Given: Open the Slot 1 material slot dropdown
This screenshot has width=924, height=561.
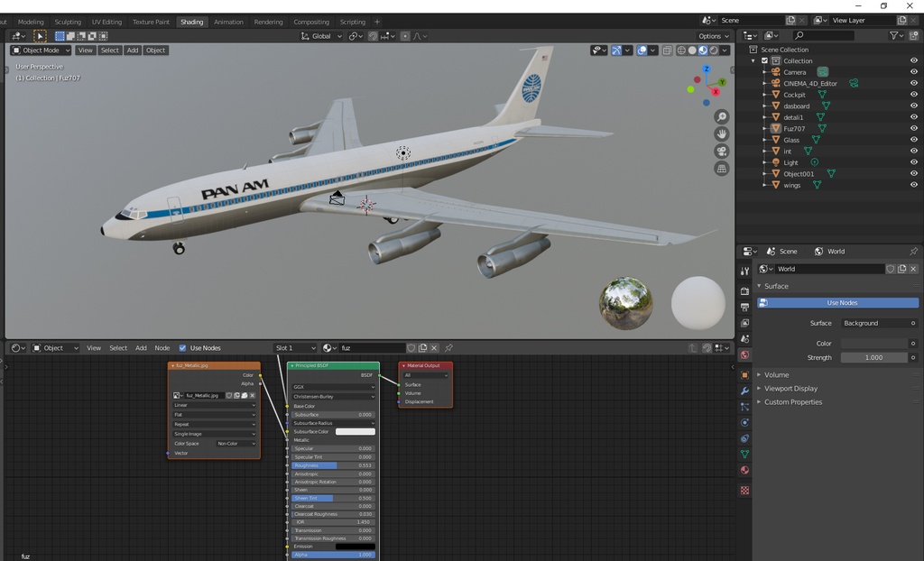Looking at the screenshot, I should pos(295,348).
